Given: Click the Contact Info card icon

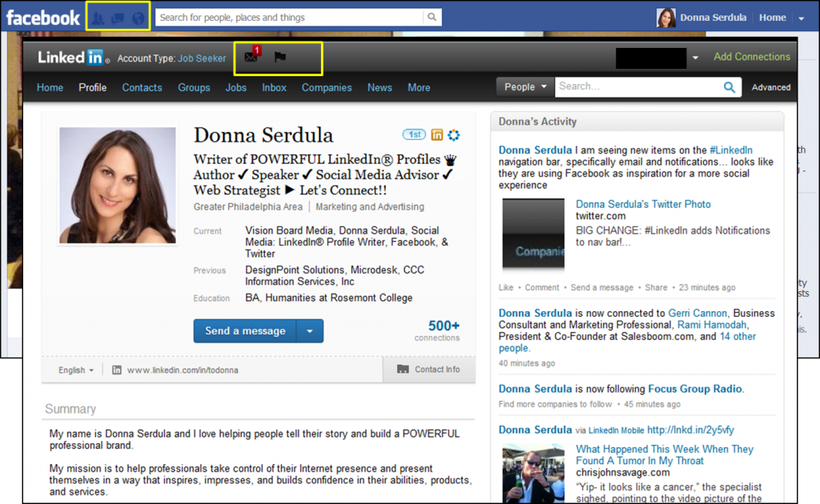Looking at the screenshot, I should click(x=403, y=370).
